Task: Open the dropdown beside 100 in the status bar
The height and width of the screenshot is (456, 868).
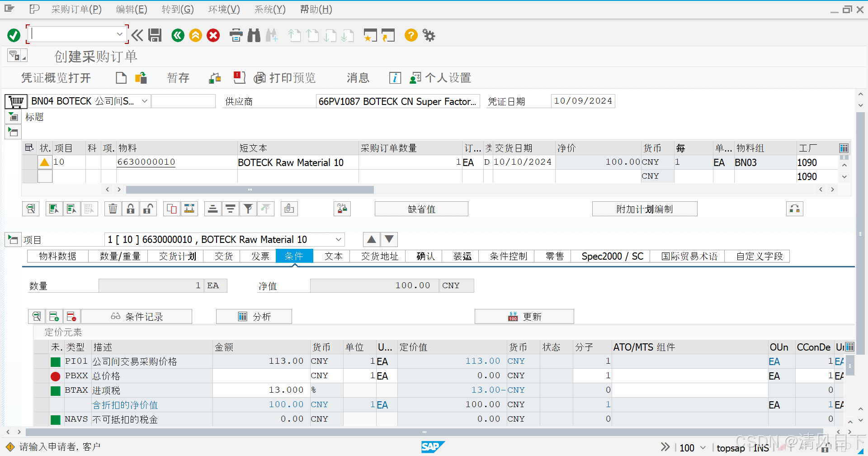Action: [x=703, y=447]
